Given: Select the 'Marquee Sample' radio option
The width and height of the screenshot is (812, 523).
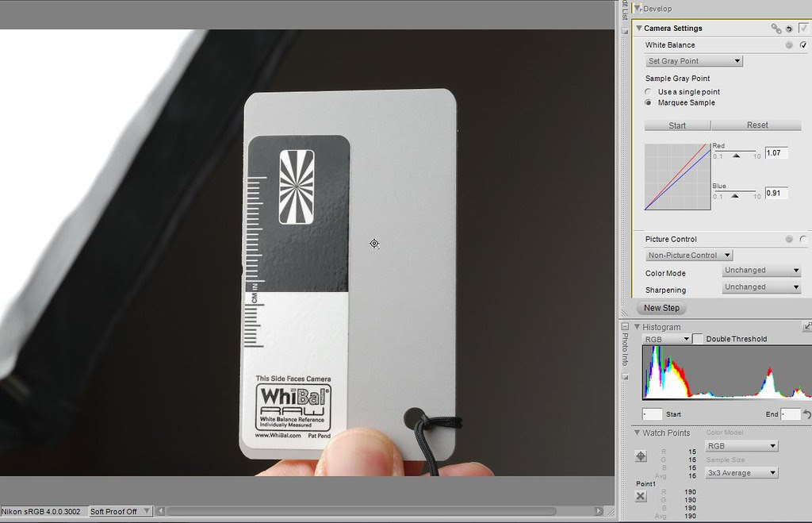Looking at the screenshot, I should tap(648, 102).
